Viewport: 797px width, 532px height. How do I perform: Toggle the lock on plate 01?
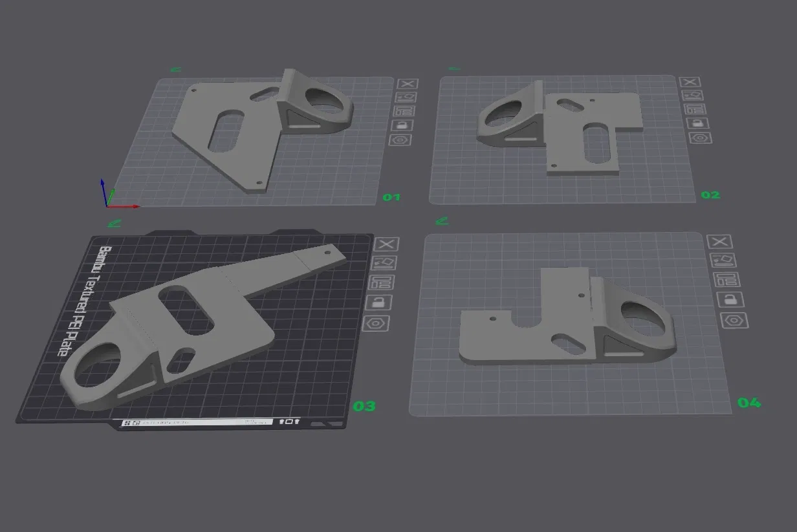[x=402, y=125]
